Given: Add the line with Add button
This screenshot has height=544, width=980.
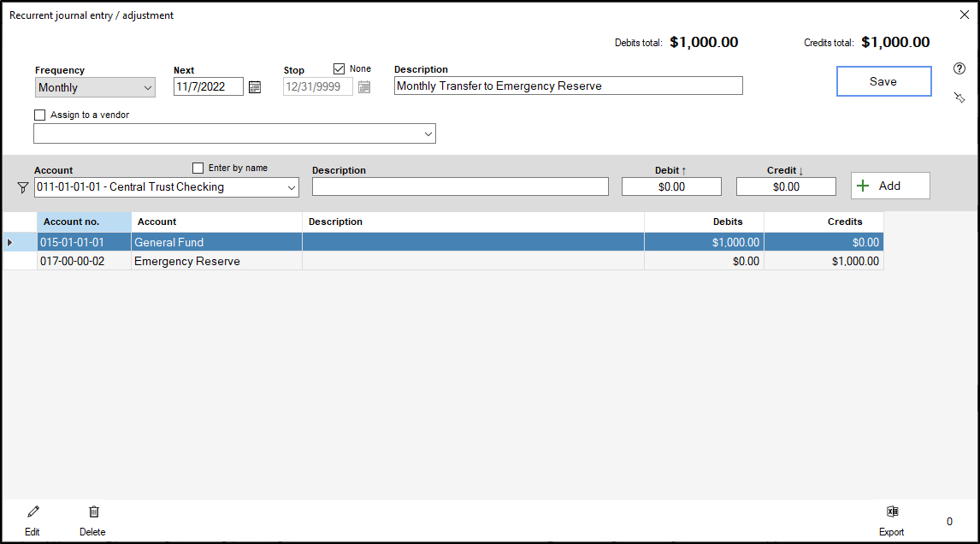Looking at the screenshot, I should (x=889, y=186).
